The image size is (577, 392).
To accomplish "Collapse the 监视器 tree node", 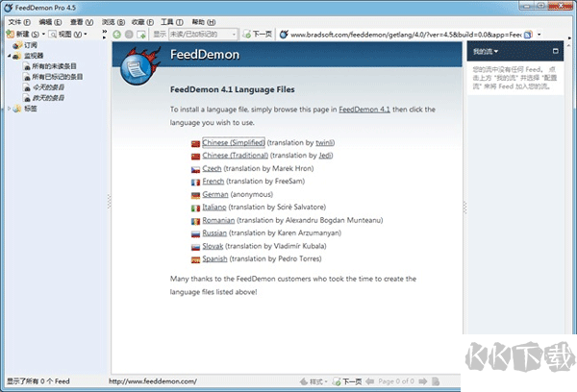I will (x=10, y=56).
